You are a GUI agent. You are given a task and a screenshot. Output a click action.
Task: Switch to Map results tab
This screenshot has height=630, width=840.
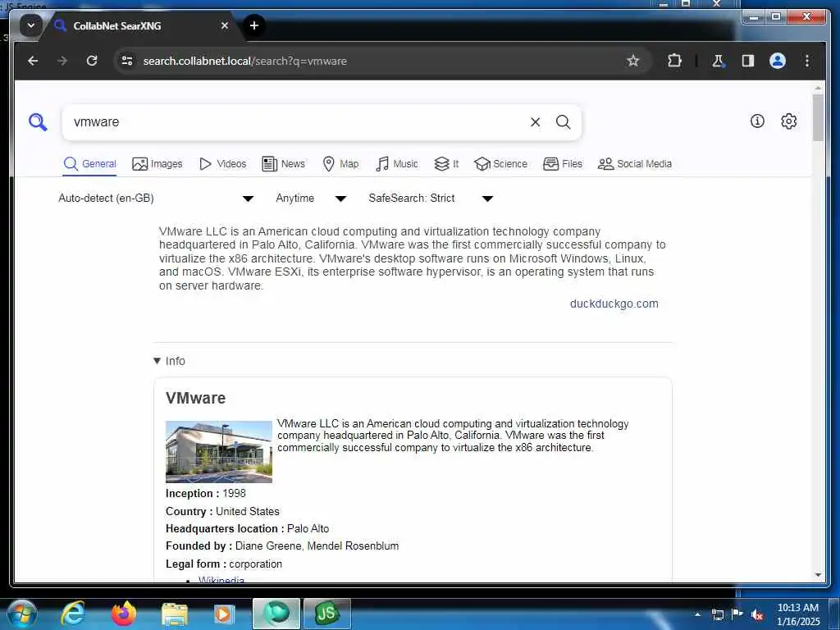(340, 164)
